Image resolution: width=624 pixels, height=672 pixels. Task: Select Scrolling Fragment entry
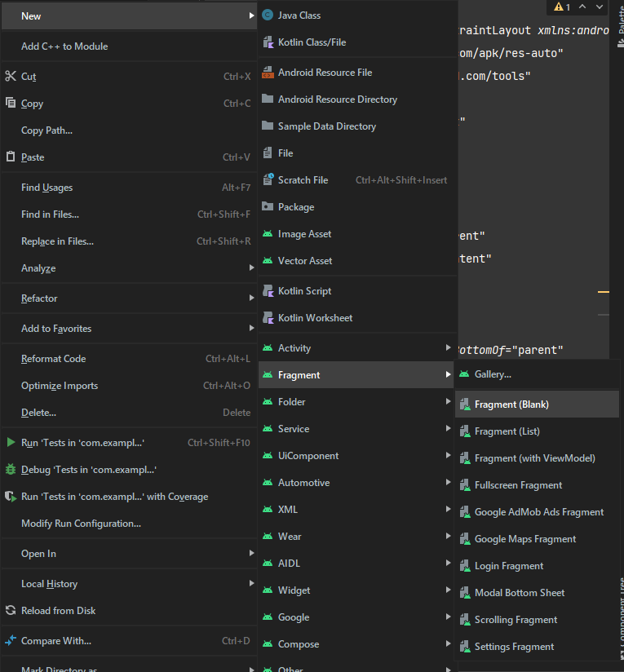click(x=537, y=620)
